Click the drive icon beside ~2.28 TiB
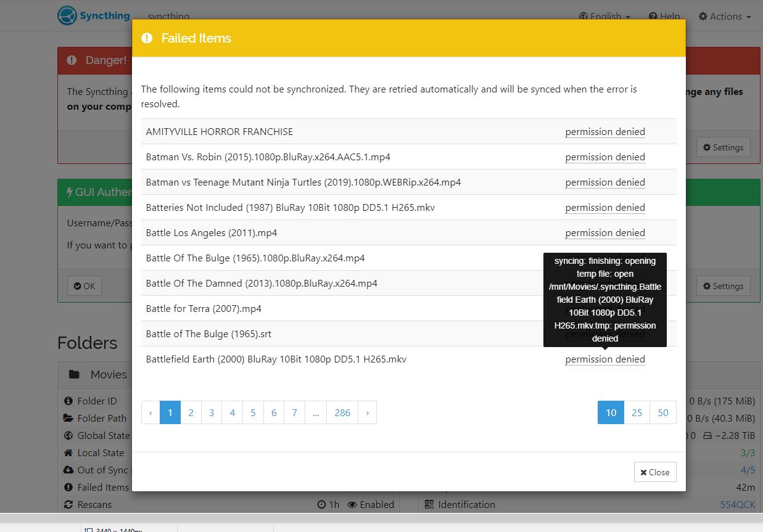The height and width of the screenshot is (532, 763). point(706,435)
